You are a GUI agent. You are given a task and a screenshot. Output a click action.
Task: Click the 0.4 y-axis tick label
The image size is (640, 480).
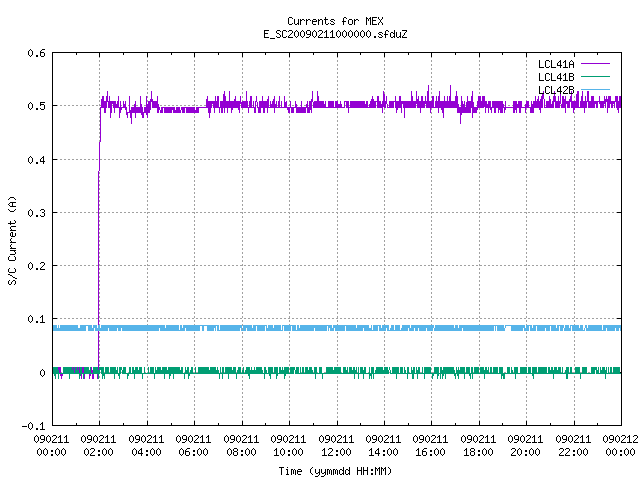coord(36,160)
